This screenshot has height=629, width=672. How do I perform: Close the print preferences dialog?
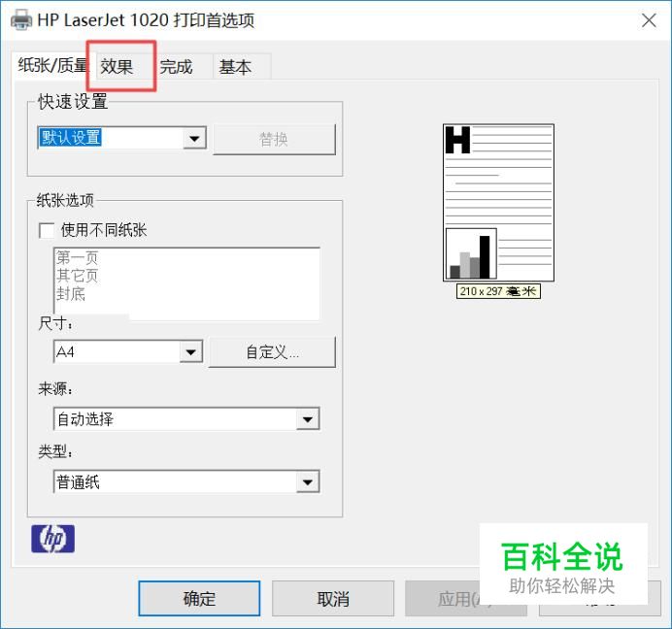[x=649, y=20]
